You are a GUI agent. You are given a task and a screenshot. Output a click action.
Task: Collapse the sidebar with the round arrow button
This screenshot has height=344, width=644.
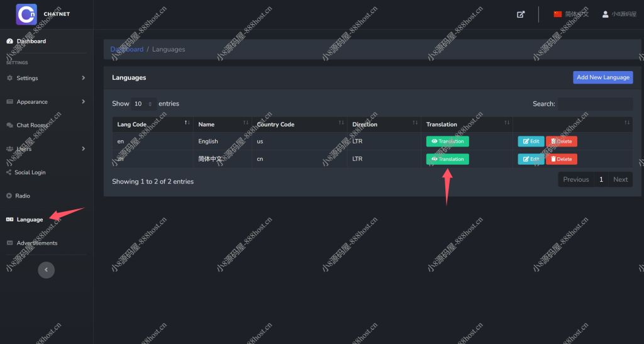[46, 270]
